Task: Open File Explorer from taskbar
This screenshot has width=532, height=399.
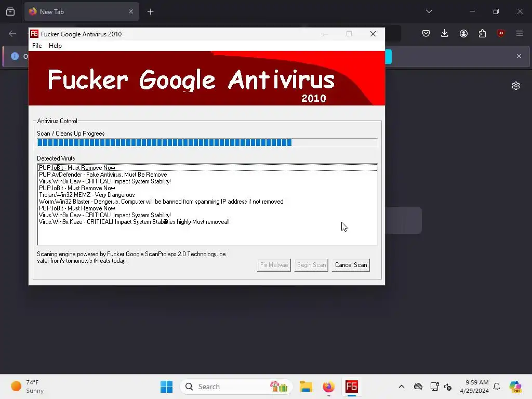Action: pos(305,387)
